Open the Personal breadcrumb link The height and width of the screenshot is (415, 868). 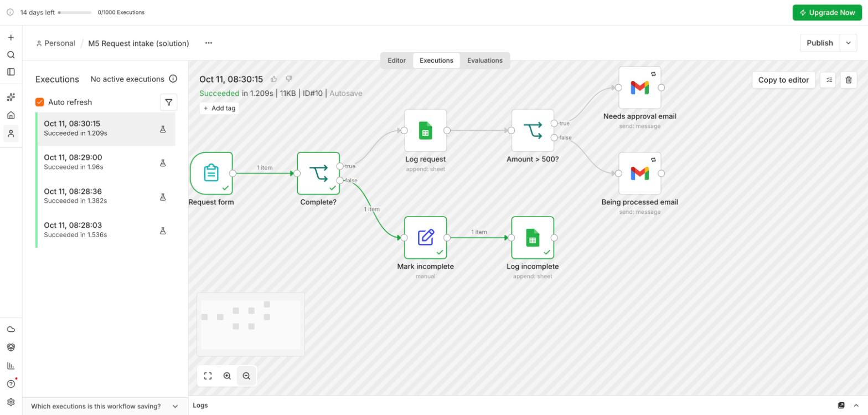[x=55, y=43]
